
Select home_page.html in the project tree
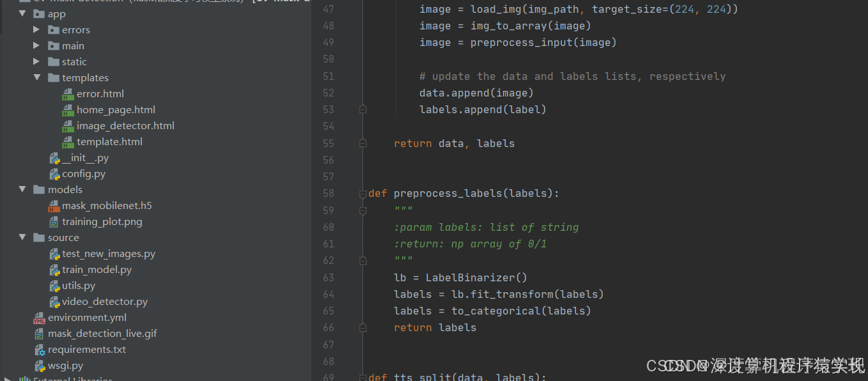[116, 110]
